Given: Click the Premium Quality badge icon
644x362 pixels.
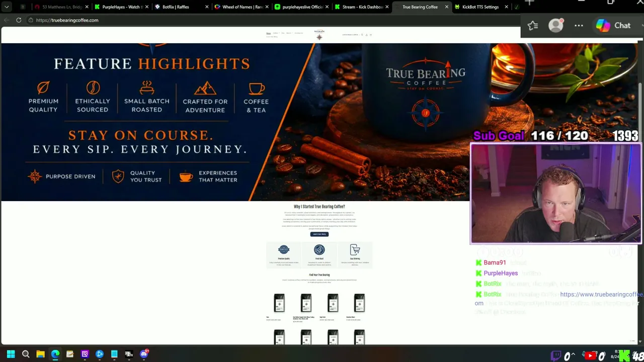Looking at the screenshot, I should pyautogui.click(x=284, y=250).
